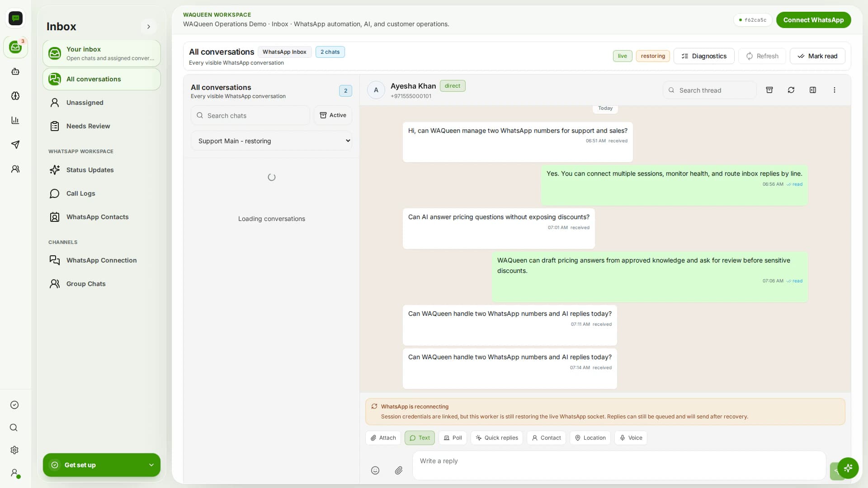
Task: Click the 06:51 AM received message
Action: (518, 142)
